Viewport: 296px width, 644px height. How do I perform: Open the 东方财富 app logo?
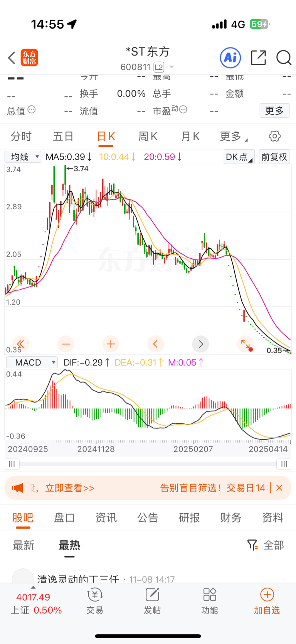click(29, 58)
